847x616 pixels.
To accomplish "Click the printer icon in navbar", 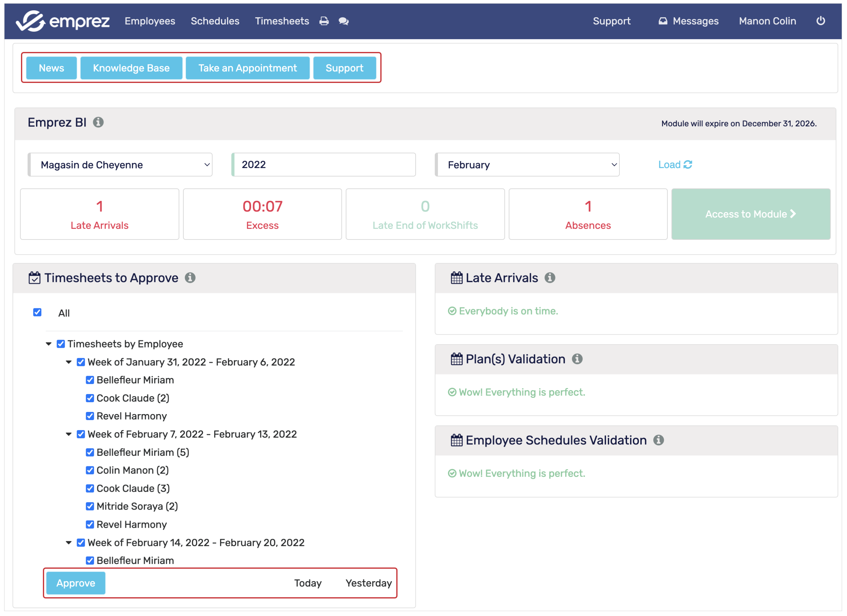I will [x=324, y=21].
